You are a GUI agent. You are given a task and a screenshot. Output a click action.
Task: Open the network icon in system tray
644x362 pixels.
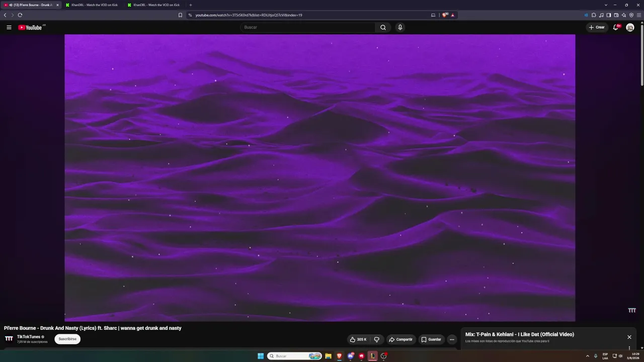(615, 356)
